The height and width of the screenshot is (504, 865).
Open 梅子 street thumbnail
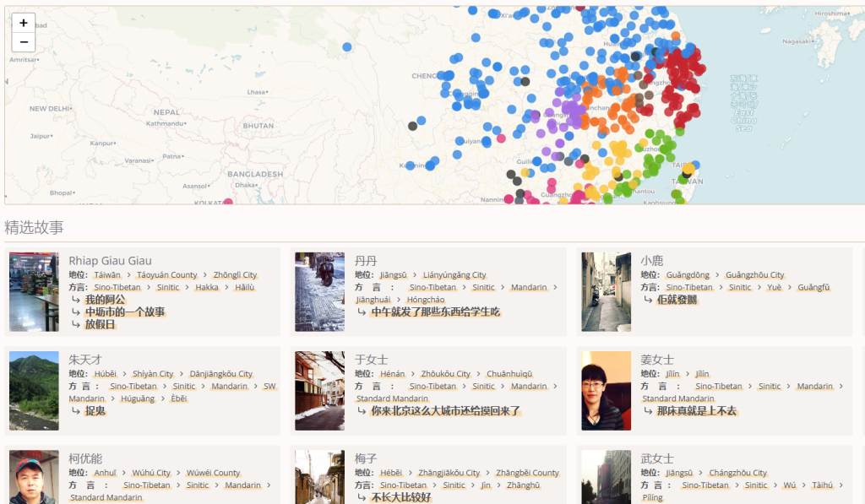point(320,477)
